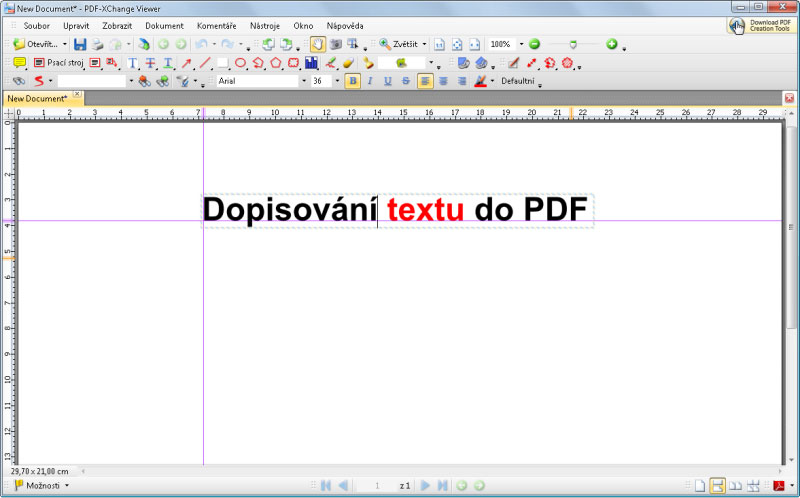Select the Arrow drawing tool
The image size is (800, 498).
click(x=186, y=62)
